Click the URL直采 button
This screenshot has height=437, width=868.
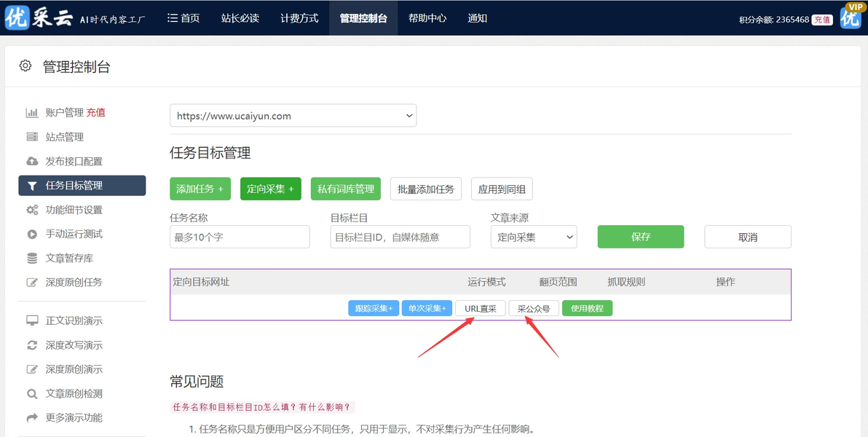click(481, 309)
